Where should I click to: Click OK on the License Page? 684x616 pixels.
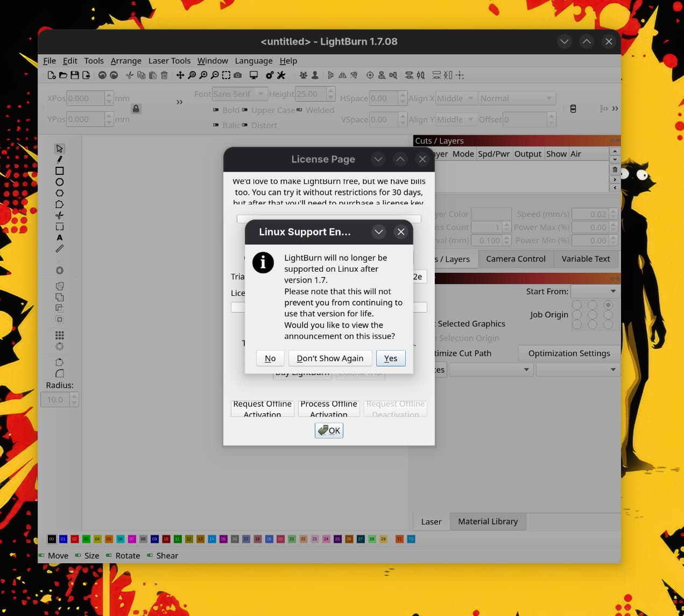[329, 430]
